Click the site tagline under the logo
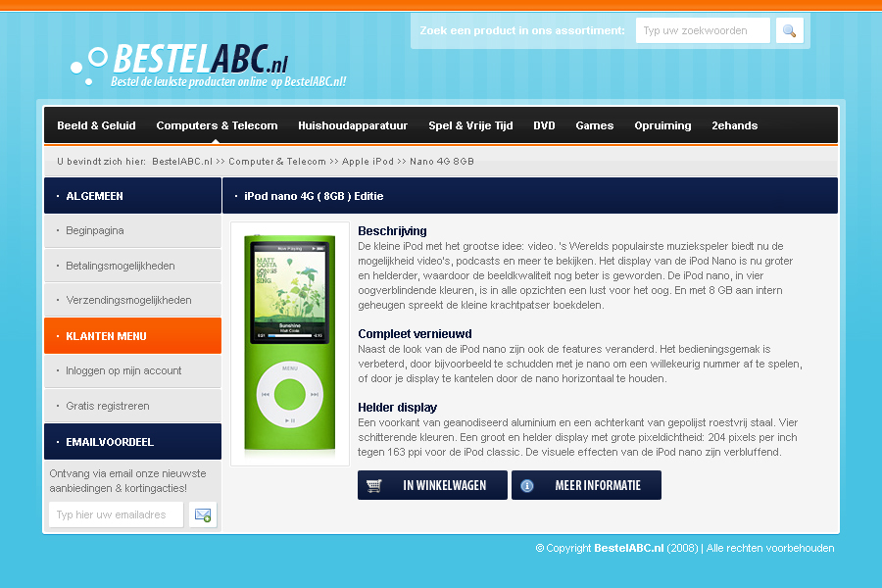 [x=227, y=82]
